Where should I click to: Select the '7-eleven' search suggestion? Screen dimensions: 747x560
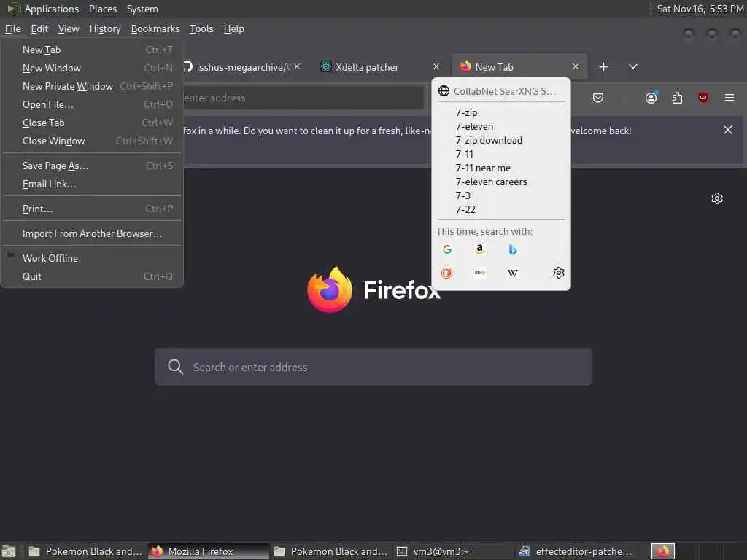coord(500,126)
